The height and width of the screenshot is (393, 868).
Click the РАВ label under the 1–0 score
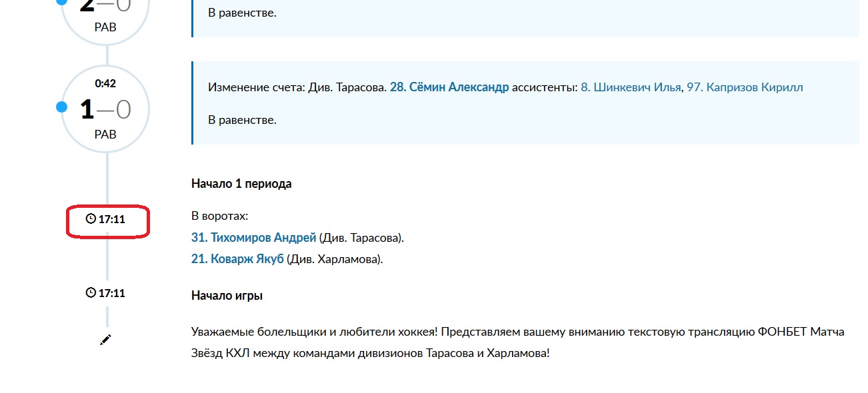(105, 135)
